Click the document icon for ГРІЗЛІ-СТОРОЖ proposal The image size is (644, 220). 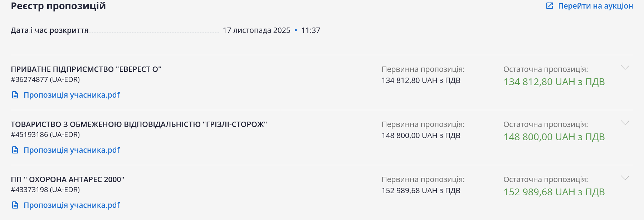(x=15, y=150)
